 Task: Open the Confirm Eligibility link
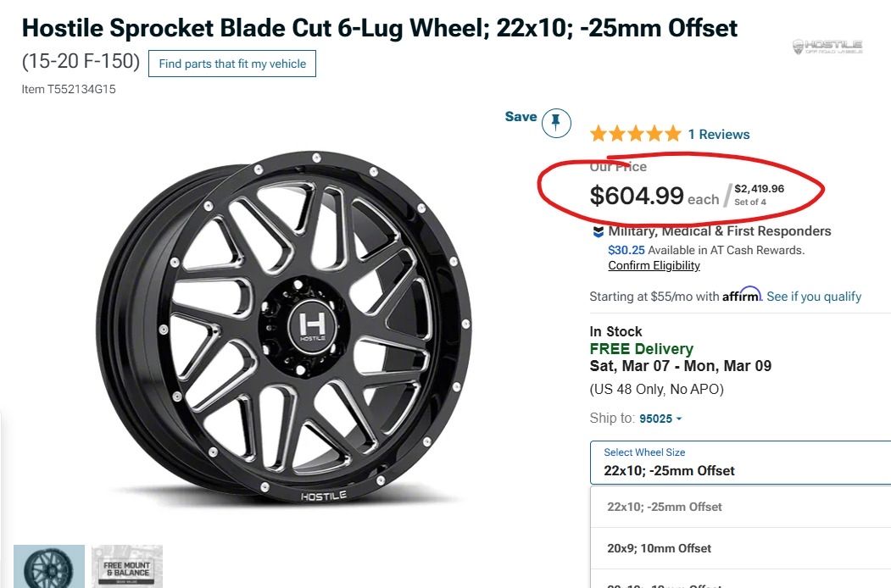654,265
